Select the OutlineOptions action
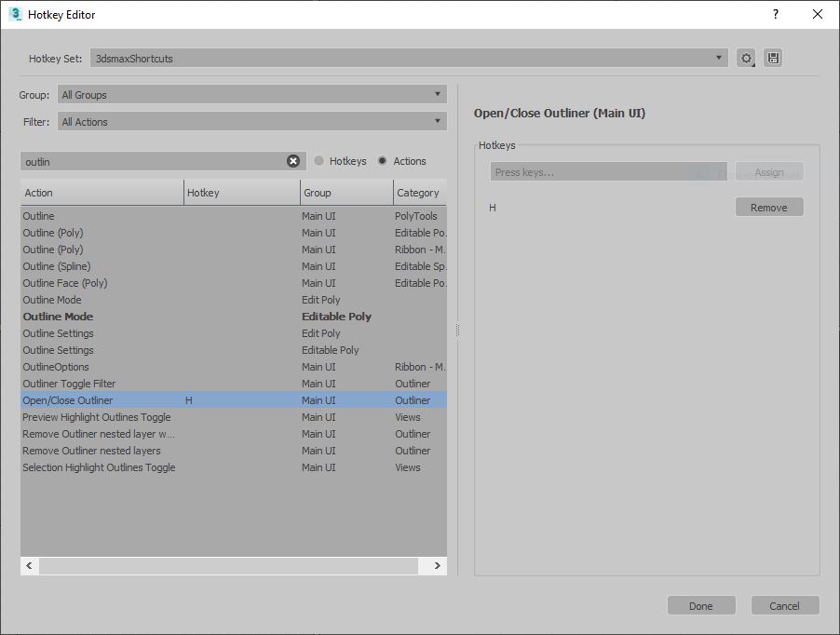This screenshot has height=635, width=840. pos(234,367)
